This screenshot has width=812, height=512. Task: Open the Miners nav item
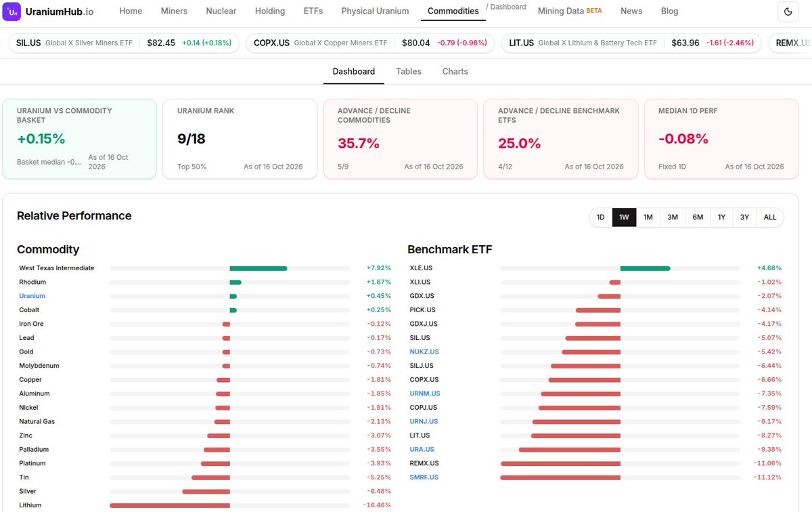[174, 11]
